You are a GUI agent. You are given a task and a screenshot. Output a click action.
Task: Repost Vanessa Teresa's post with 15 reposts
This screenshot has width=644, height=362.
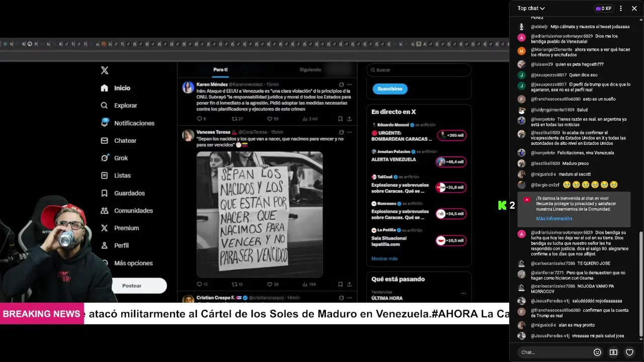pos(237,284)
